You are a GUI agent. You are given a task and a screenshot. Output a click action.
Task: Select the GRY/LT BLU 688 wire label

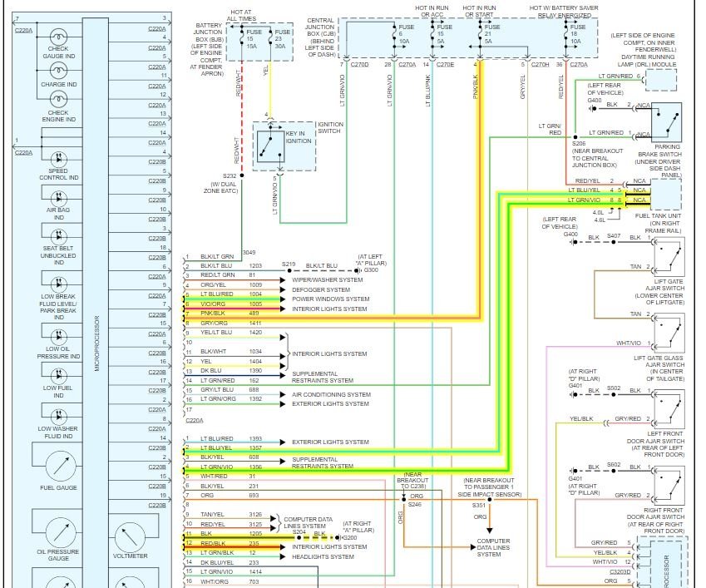(230, 389)
